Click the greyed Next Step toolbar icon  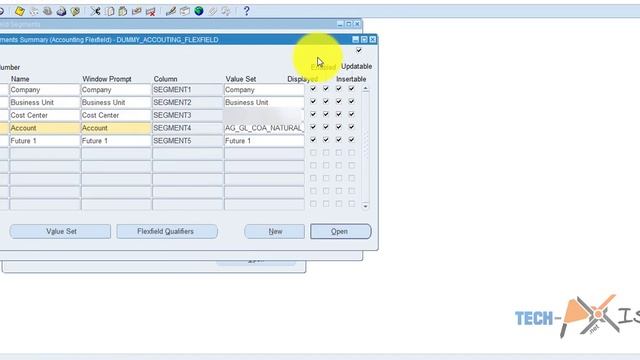click(x=34, y=11)
